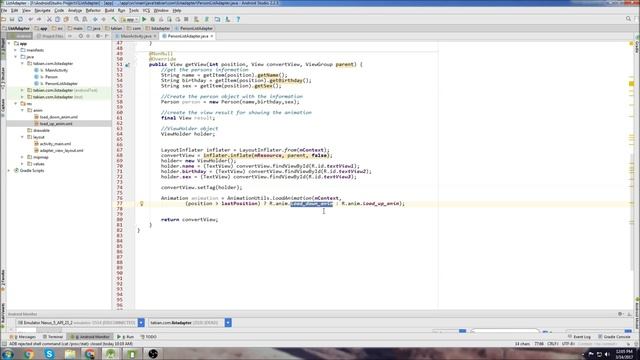This screenshot has width=640, height=360.
Task: Open activity_main.xml in the project tree
Action: point(55,144)
